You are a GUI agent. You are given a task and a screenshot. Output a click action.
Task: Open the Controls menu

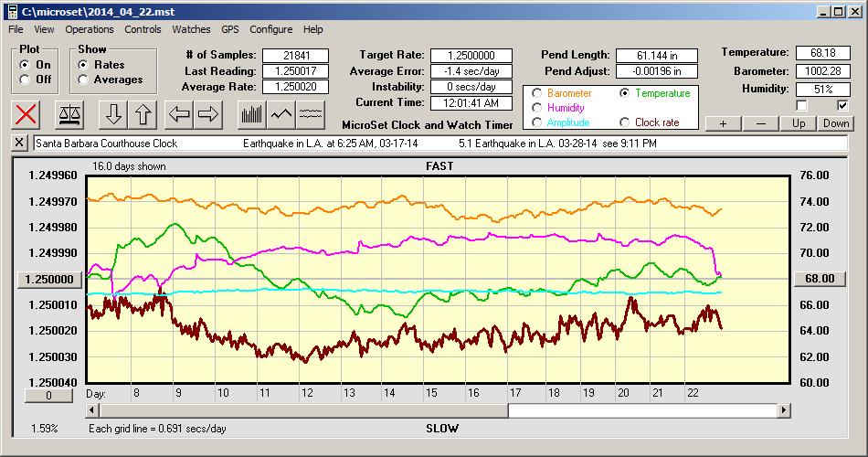(143, 29)
